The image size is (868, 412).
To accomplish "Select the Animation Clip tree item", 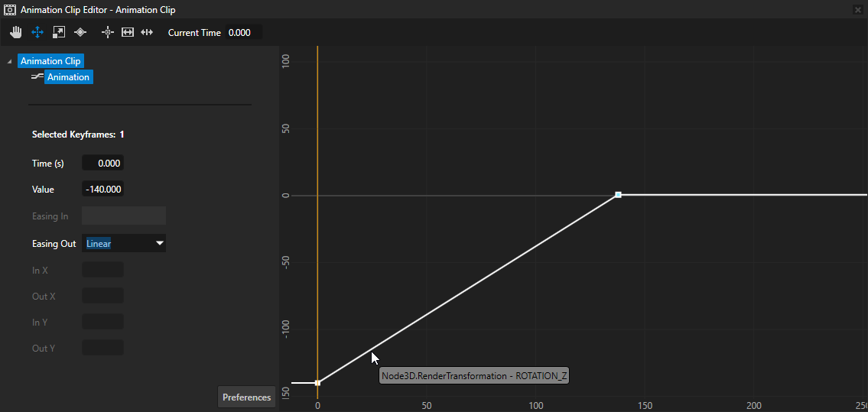I will 50,61.
